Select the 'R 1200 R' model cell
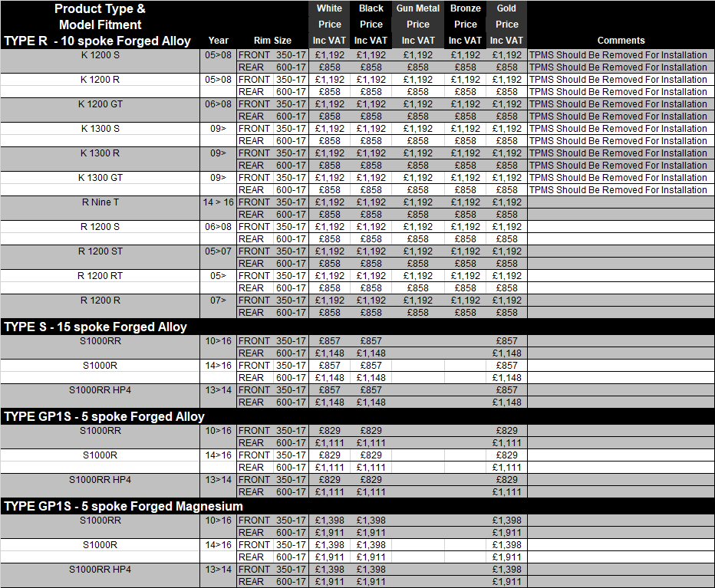This screenshot has width=715, height=588. pyautogui.click(x=100, y=301)
